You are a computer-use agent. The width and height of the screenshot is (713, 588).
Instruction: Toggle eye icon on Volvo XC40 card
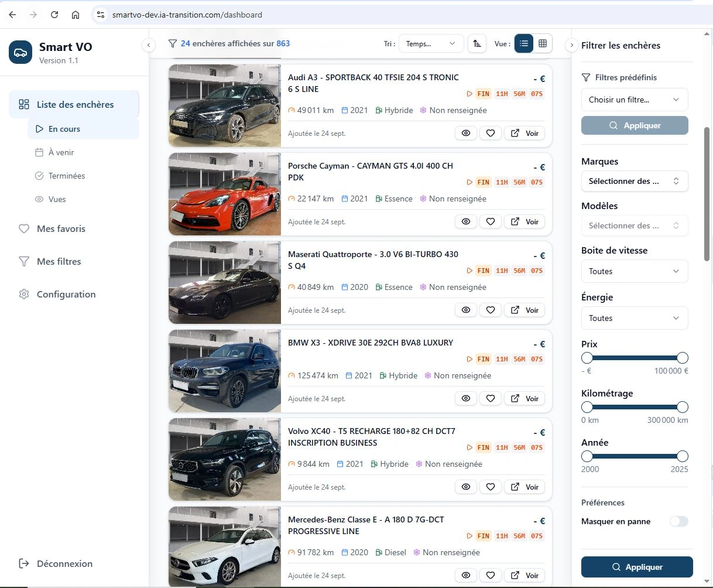(x=466, y=487)
